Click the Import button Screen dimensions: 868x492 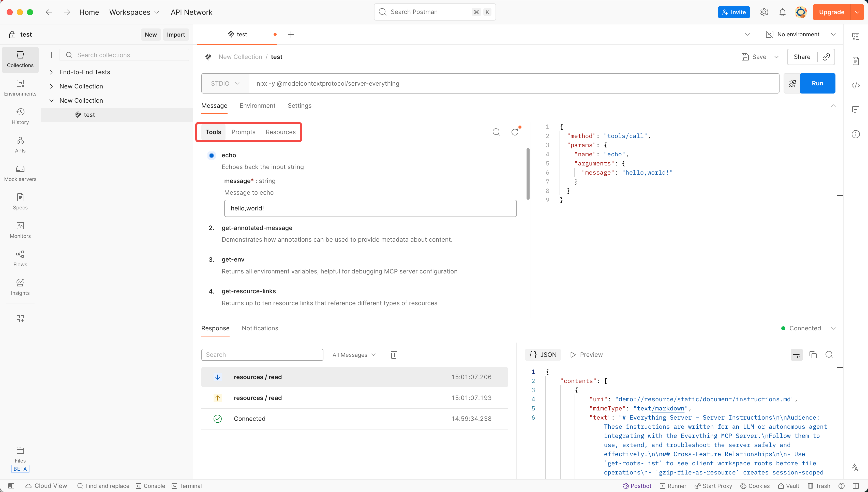176,35
